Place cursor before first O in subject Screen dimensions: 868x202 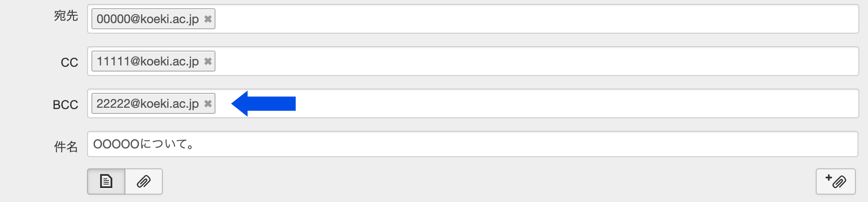[x=94, y=144]
